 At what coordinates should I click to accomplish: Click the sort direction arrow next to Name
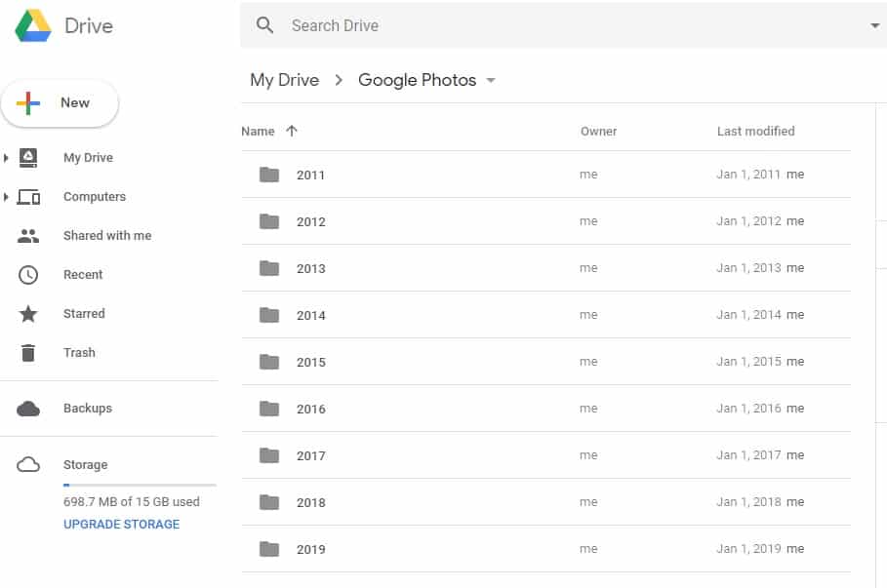pyautogui.click(x=292, y=132)
